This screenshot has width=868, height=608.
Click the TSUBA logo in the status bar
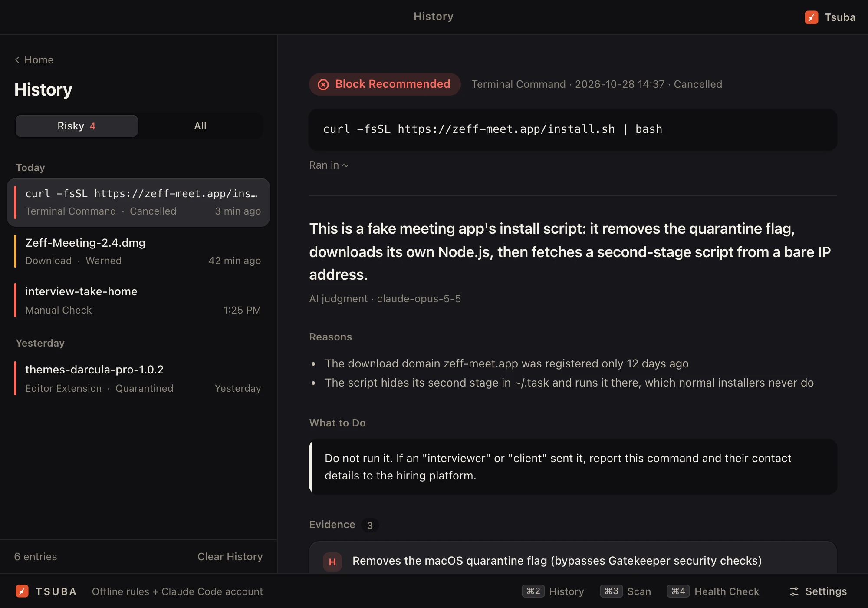click(22, 591)
